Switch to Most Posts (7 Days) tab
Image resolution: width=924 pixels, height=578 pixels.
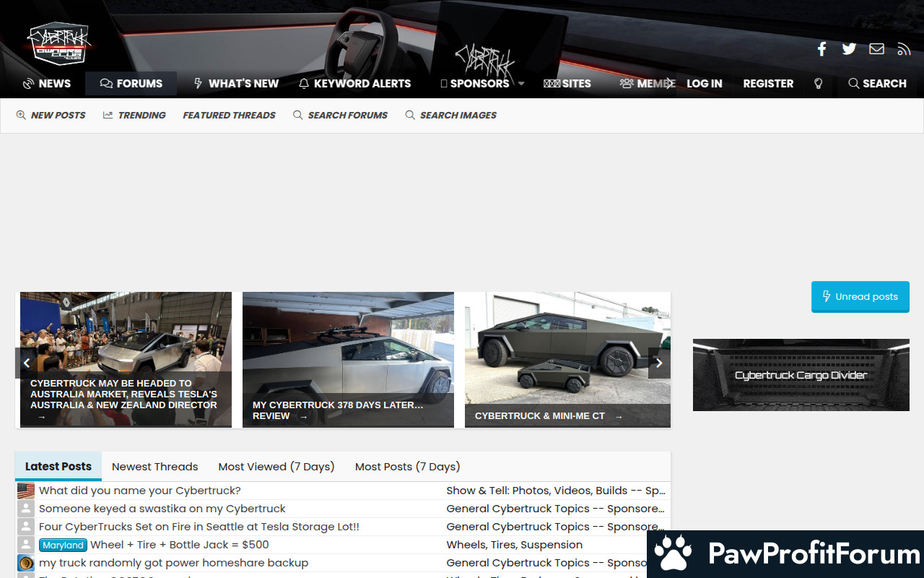[407, 467]
